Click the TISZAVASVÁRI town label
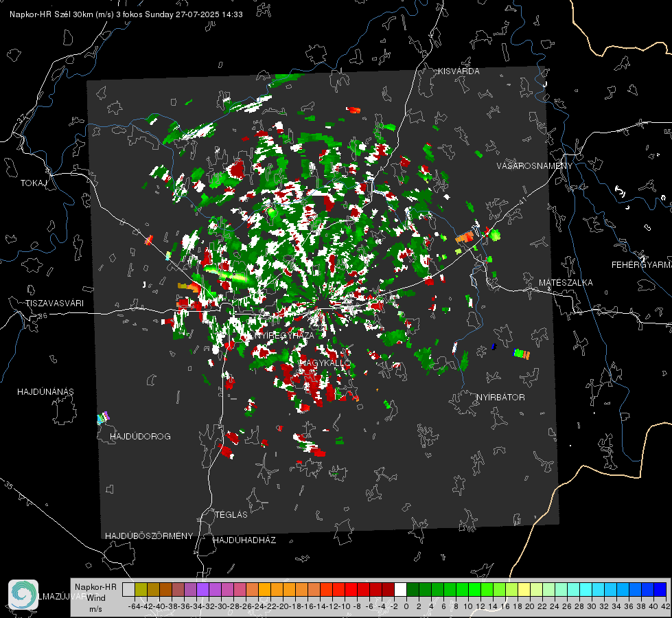The image size is (672, 618). pyautogui.click(x=54, y=304)
